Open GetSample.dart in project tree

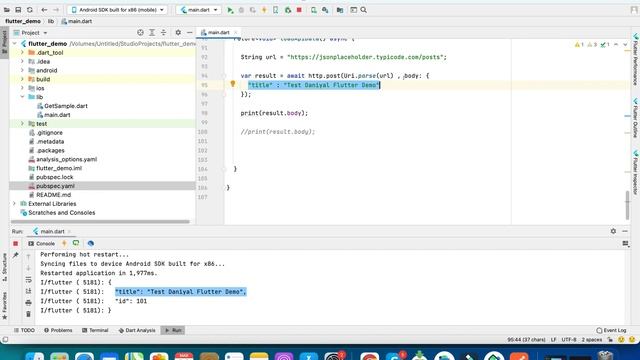(66, 106)
